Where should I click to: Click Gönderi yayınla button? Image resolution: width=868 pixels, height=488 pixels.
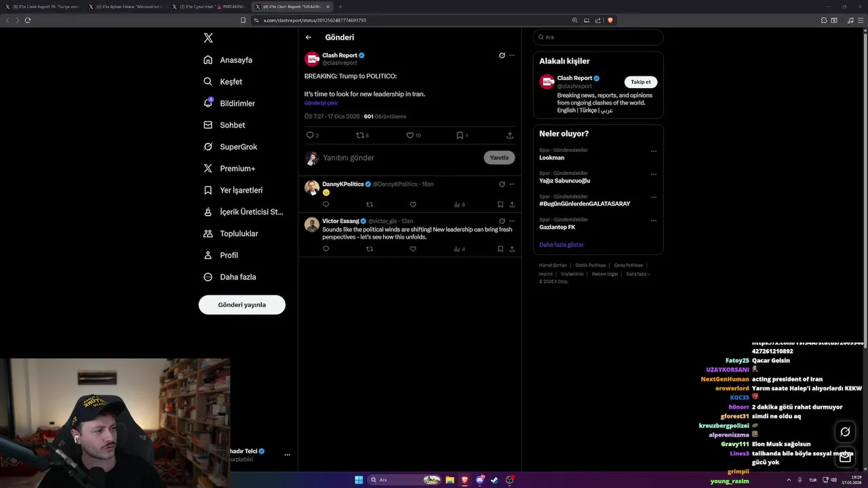241,305
